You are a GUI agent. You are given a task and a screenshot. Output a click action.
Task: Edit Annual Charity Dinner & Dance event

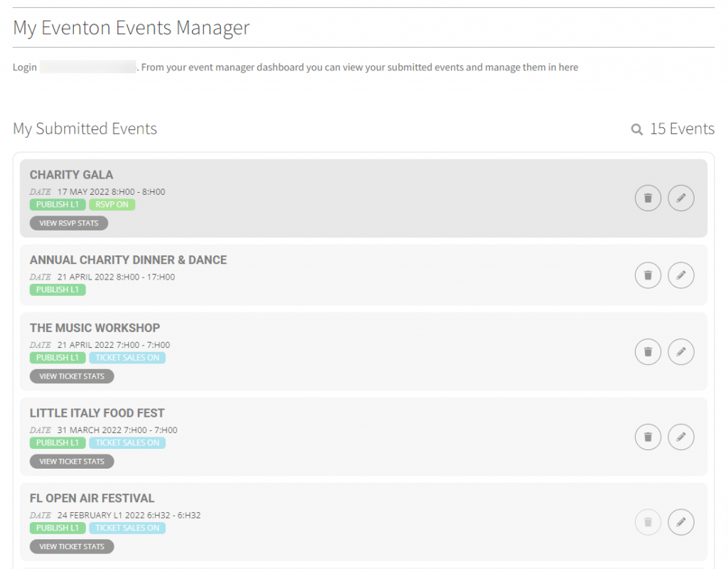tap(681, 275)
